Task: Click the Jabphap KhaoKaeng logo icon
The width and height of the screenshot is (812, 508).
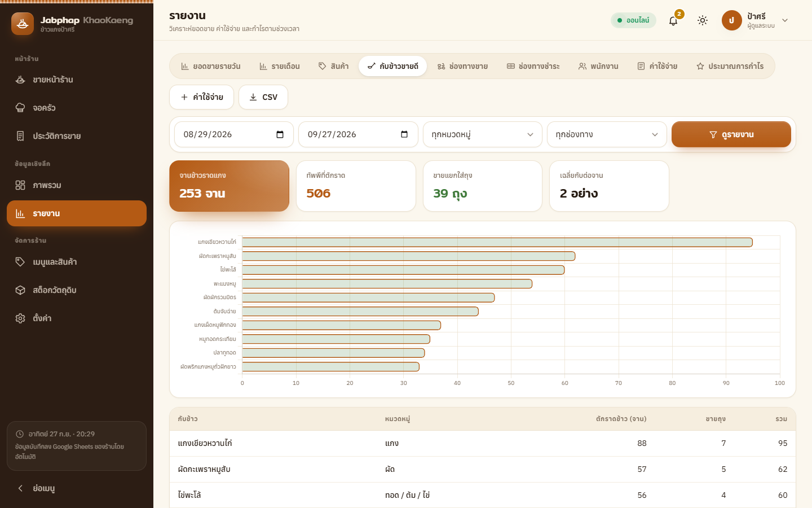Action: click(x=23, y=24)
